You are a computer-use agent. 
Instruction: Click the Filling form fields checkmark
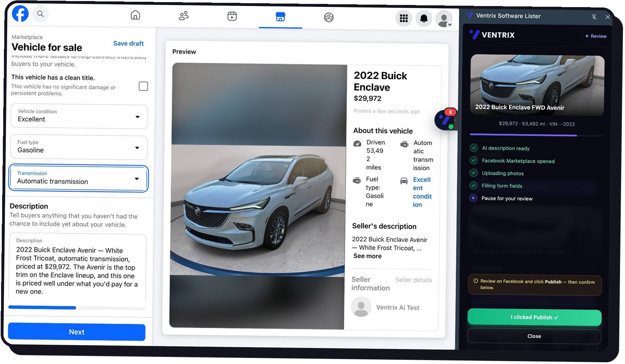(473, 185)
